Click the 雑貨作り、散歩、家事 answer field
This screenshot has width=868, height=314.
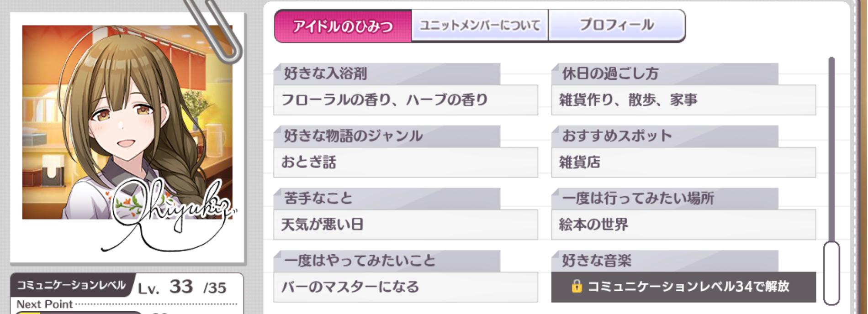[x=683, y=100]
